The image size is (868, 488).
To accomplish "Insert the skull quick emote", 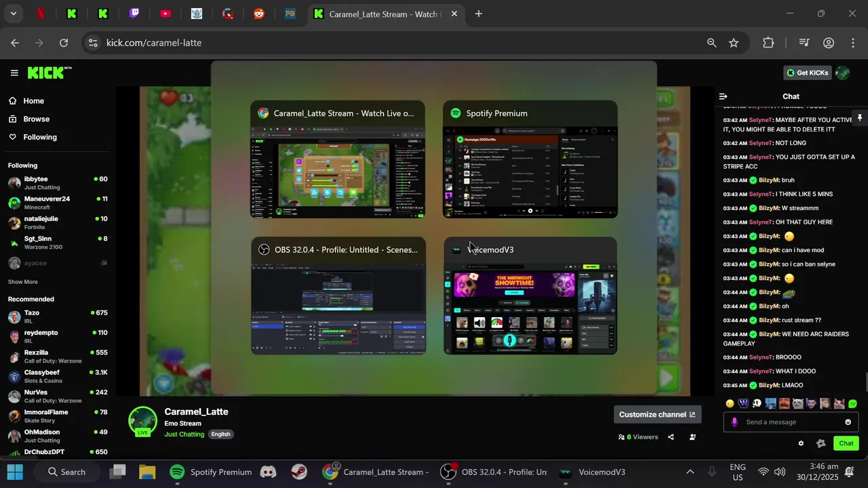I will (757, 403).
